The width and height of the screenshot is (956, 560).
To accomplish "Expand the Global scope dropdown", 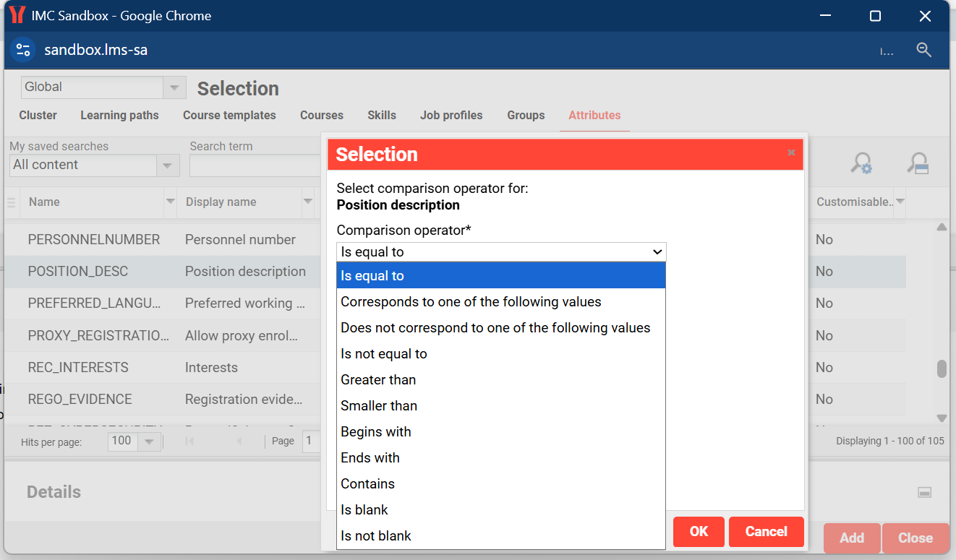I will point(174,87).
